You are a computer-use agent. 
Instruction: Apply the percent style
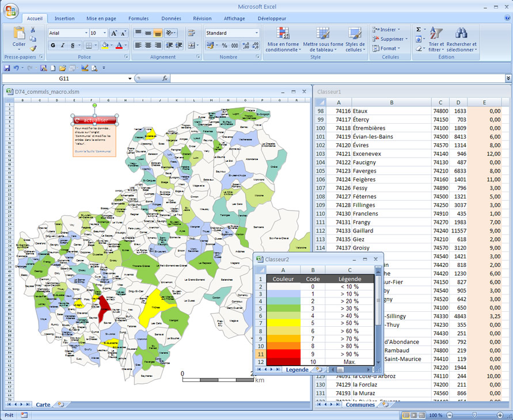[x=225, y=45]
